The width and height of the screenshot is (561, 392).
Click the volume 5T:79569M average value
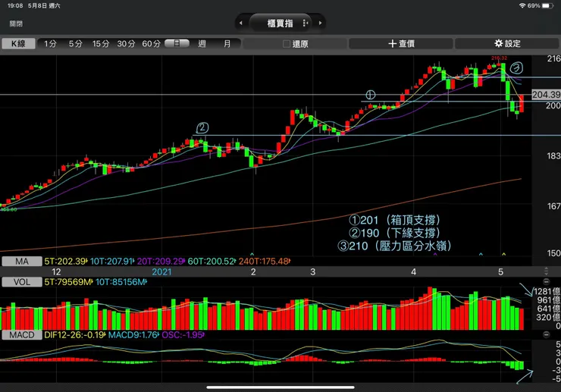coord(68,282)
